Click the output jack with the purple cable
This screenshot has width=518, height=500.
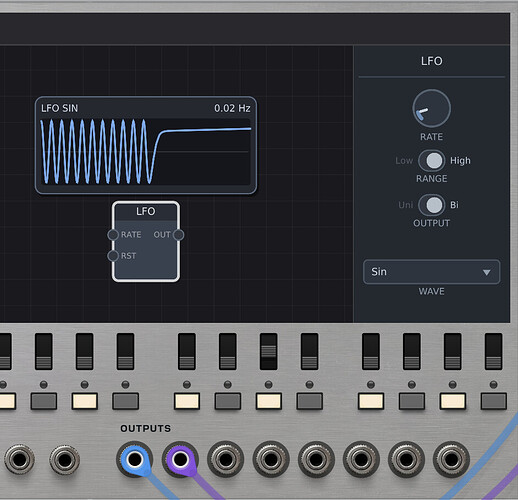click(x=180, y=459)
